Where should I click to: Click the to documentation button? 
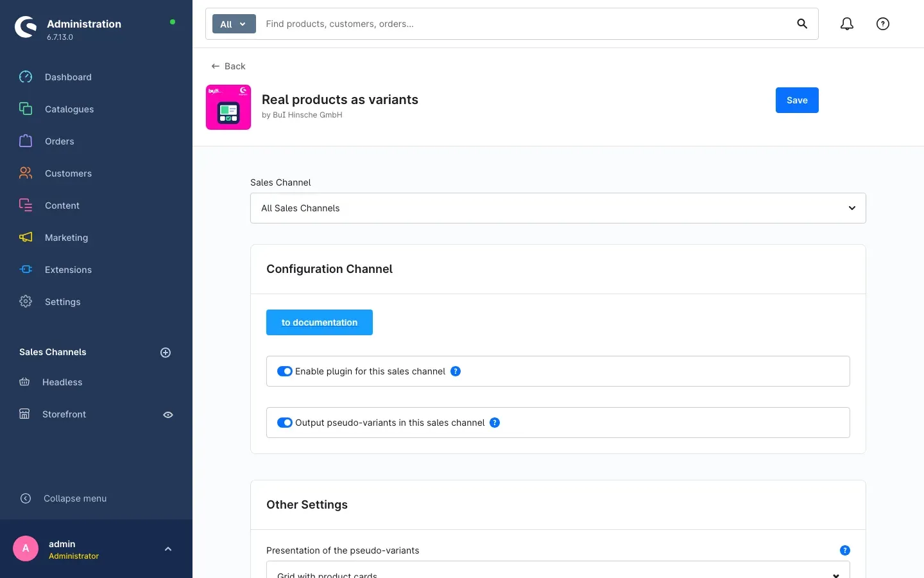coord(320,322)
